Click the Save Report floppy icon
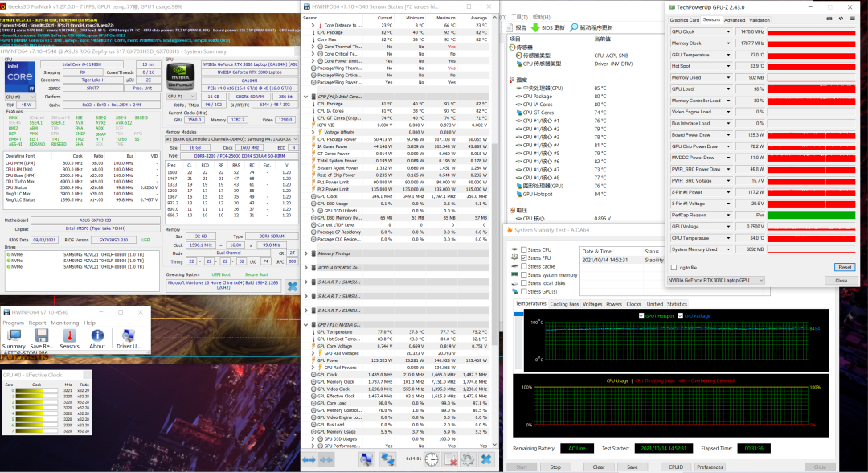Viewport: 868px width, 473px height. click(x=42, y=336)
